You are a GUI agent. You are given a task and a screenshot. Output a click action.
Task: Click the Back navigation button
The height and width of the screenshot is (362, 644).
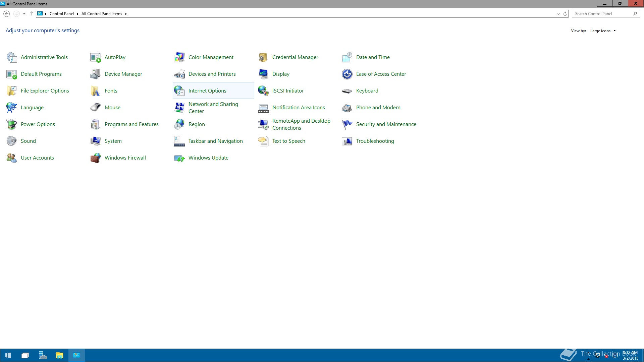click(x=6, y=14)
